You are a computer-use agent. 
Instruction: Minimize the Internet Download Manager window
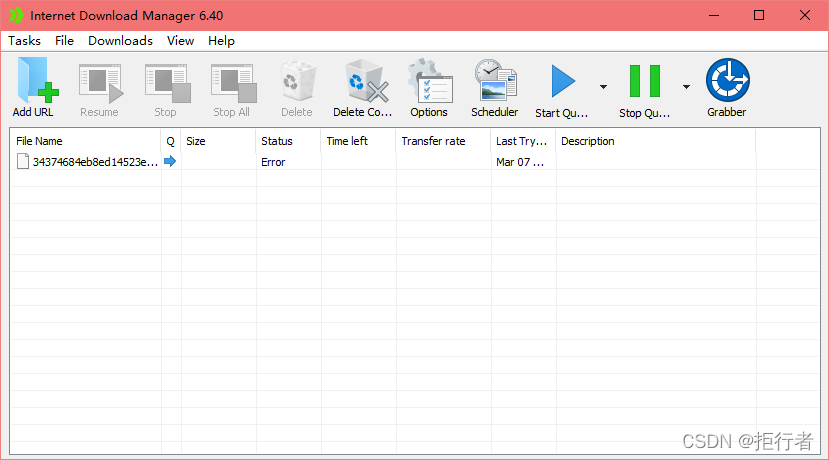[714, 15]
